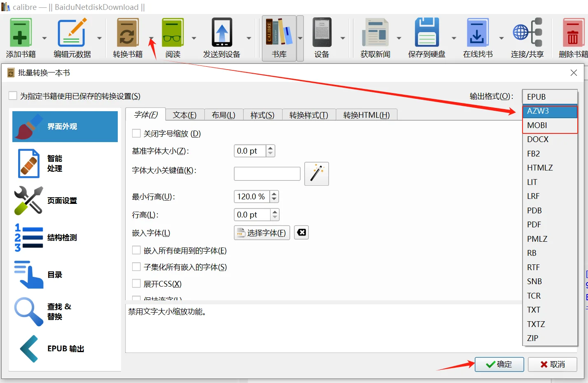Open the 发送到设备 dropdown arrow
The image size is (588, 383).
coord(249,38)
